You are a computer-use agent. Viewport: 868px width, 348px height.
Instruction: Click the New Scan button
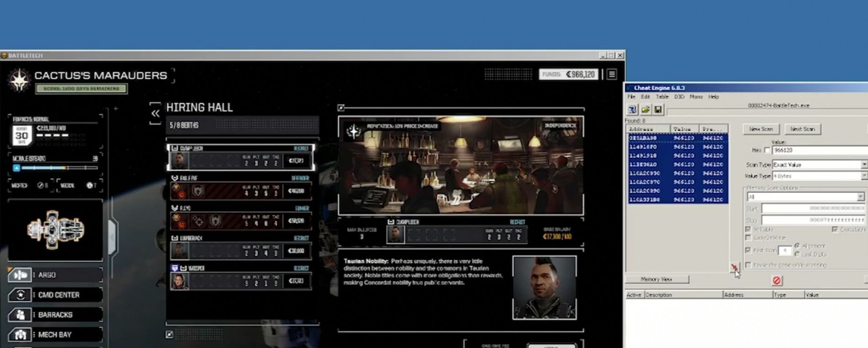[x=761, y=129]
